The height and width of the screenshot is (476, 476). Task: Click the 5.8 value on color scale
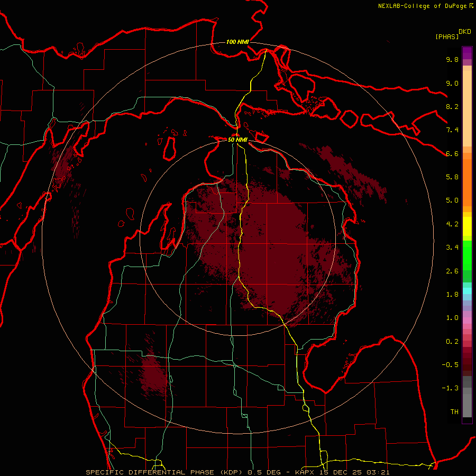452,177
